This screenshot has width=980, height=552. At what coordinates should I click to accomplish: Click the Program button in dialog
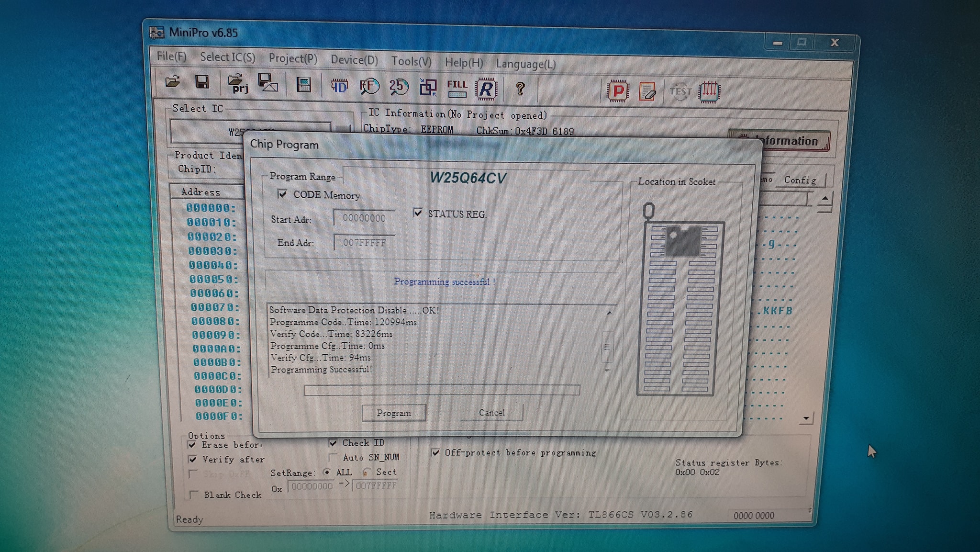[394, 413]
